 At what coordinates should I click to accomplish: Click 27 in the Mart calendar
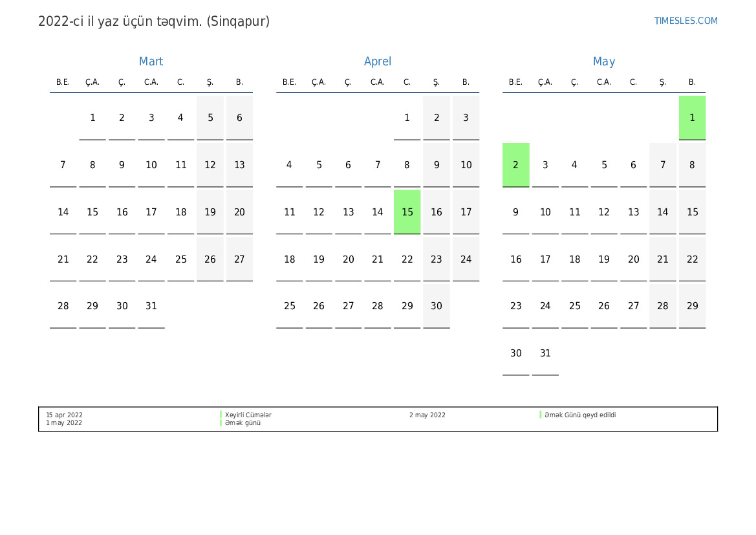click(x=239, y=259)
